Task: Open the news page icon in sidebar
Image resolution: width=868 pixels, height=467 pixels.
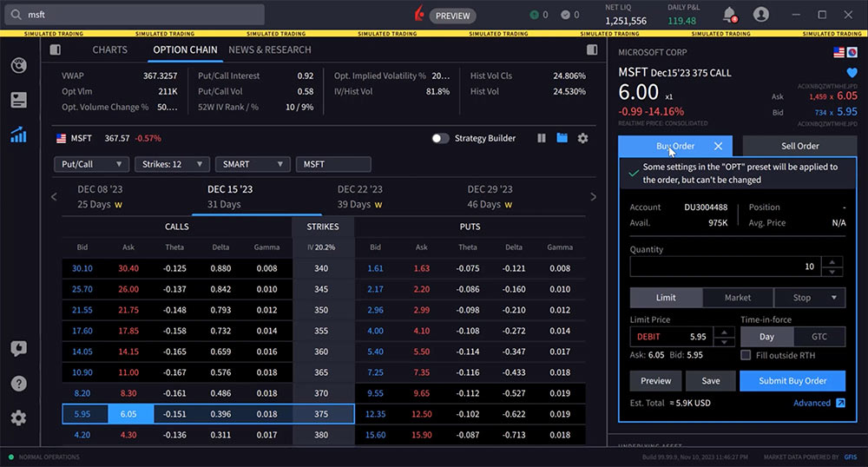Action: point(19,100)
